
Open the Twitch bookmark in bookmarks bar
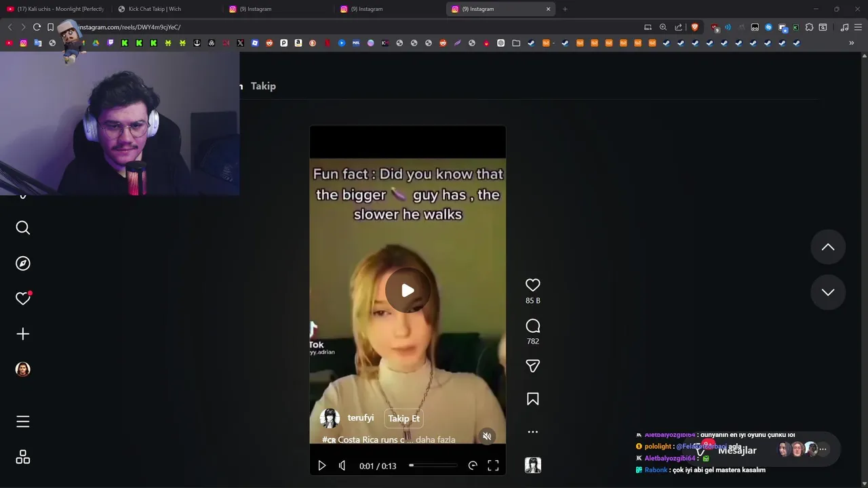[111, 43]
